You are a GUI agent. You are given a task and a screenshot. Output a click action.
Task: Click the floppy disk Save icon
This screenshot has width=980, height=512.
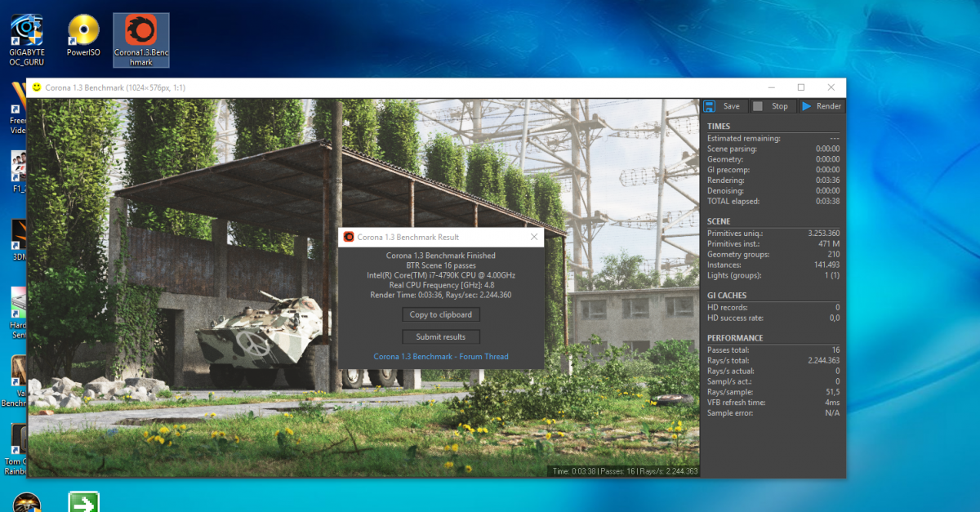(710, 106)
